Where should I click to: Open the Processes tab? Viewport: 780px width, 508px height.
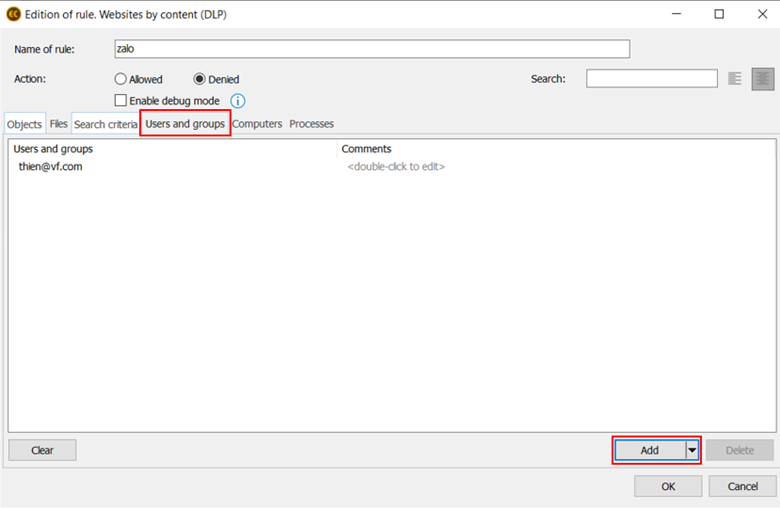[x=311, y=124]
